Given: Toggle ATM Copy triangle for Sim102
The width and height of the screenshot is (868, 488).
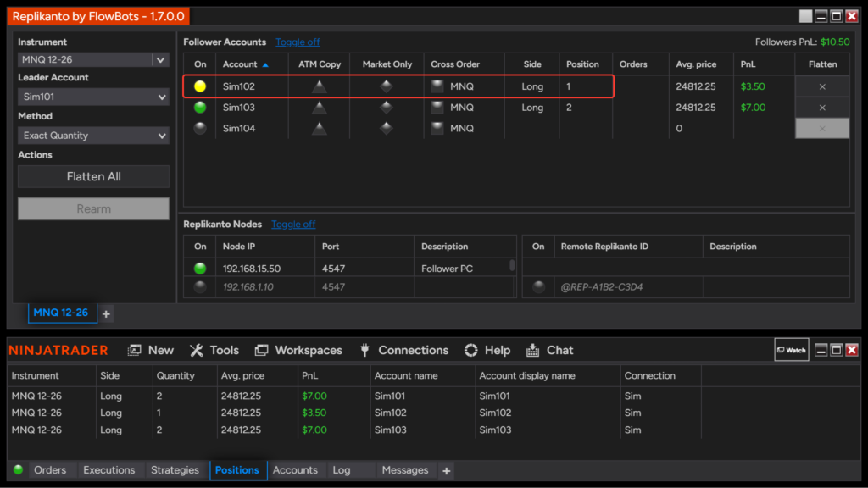Looking at the screenshot, I should 319,86.
